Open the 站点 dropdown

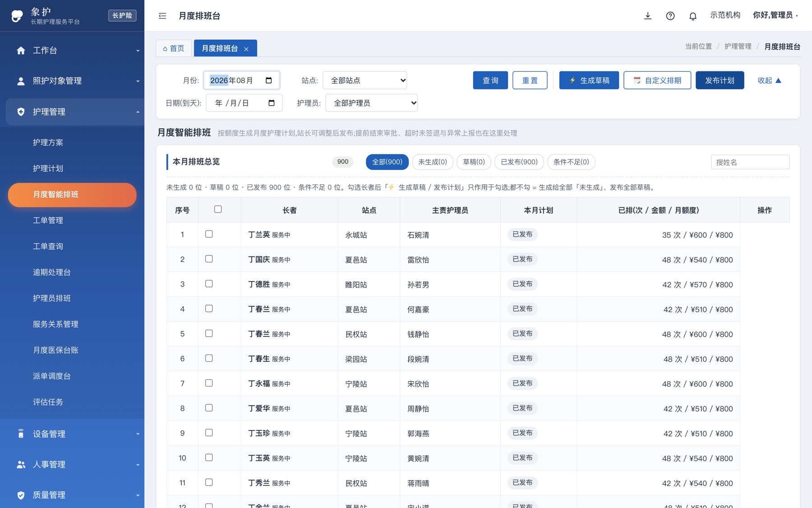(365, 80)
